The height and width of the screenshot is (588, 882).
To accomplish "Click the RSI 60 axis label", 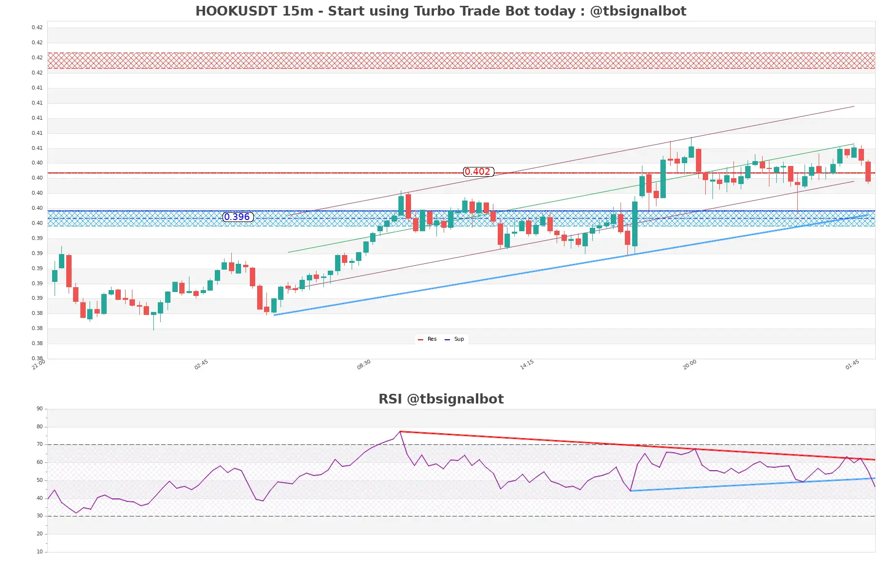I will [39, 462].
